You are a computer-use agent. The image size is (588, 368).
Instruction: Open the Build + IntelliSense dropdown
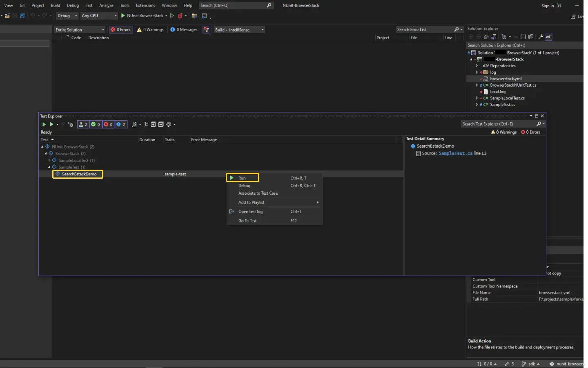[239, 30]
